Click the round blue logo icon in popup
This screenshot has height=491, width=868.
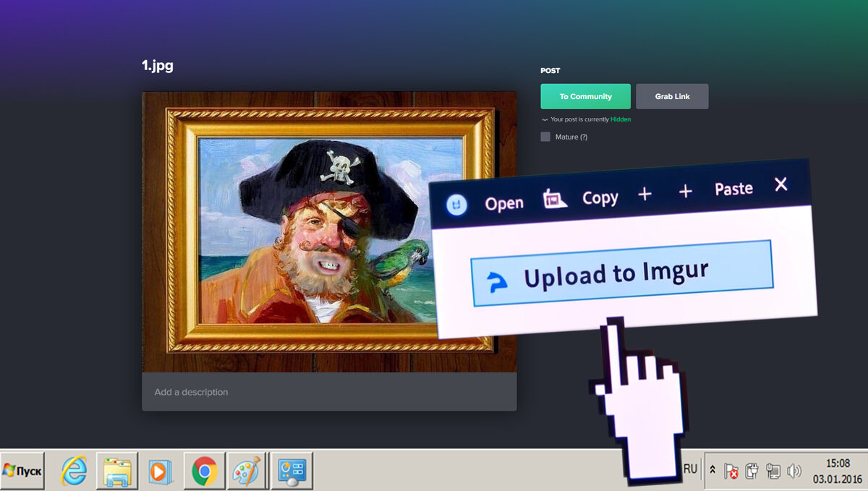click(456, 206)
